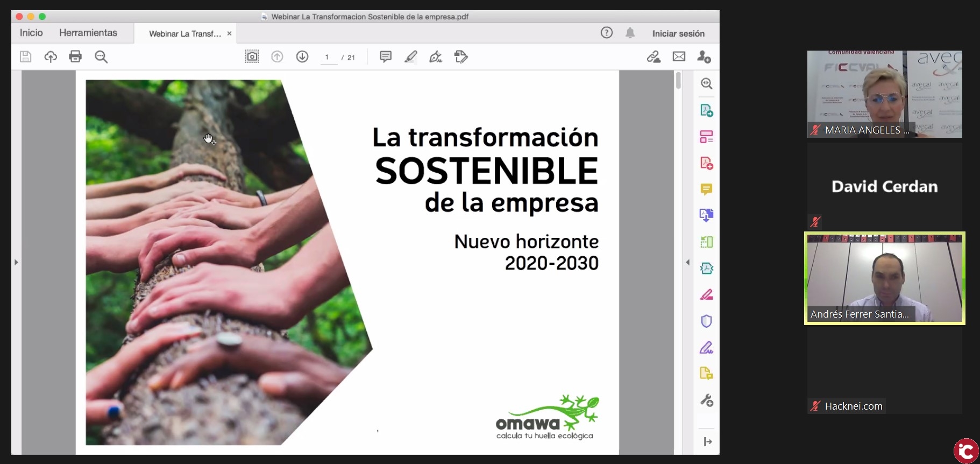980x464 pixels.
Task: Open notifications bell icon
Action: (x=630, y=33)
